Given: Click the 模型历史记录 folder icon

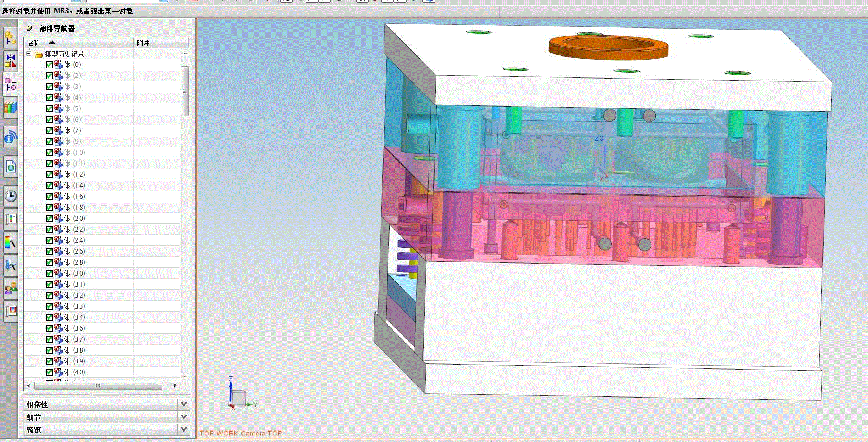Looking at the screenshot, I should [x=38, y=54].
